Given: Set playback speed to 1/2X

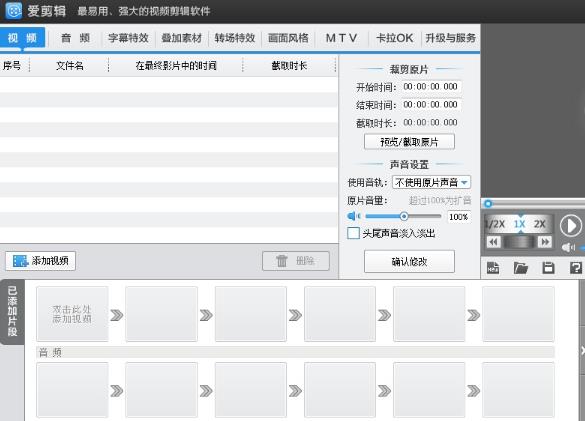Looking at the screenshot, I should pyautogui.click(x=495, y=224).
